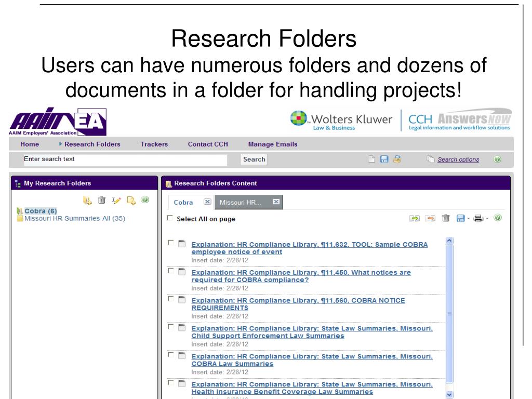Open ¶11,560 COBRA NOTICE REQUIREMENTS link
The width and height of the screenshot is (532, 399).
tap(298, 304)
